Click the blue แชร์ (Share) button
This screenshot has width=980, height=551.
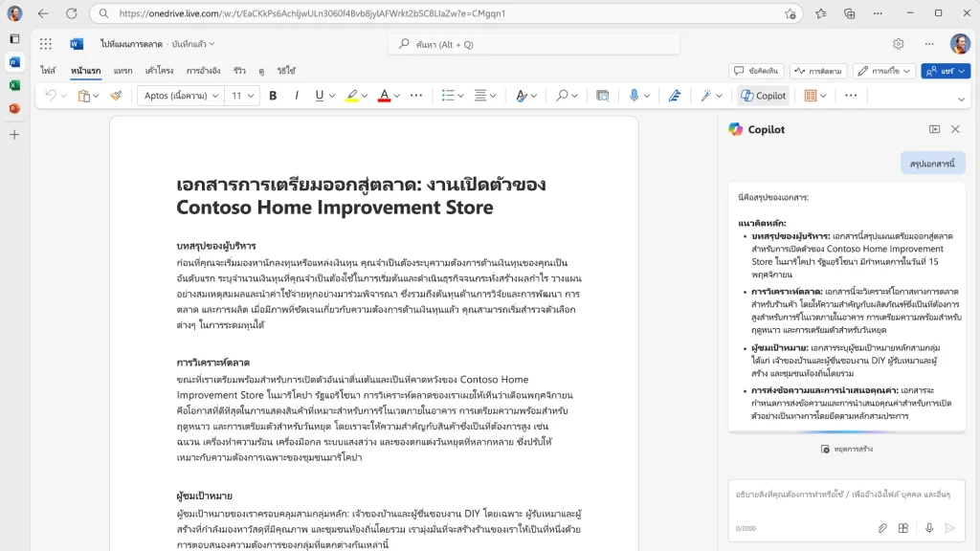click(x=946, y=71)
